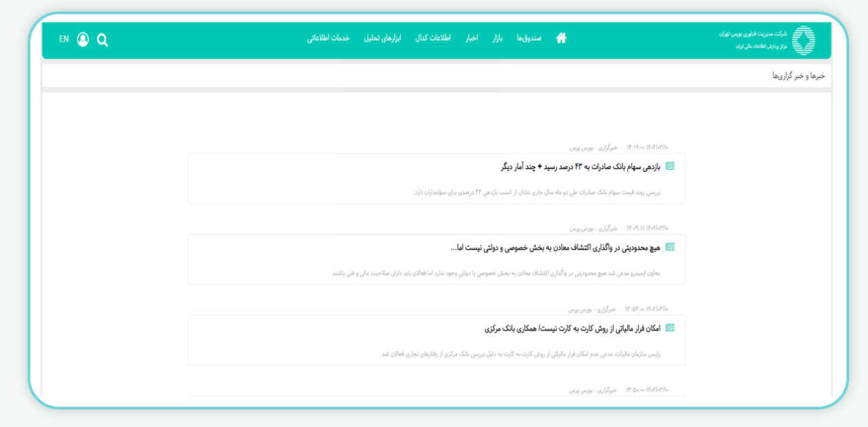This screenshot has height=427, width=868.
Task: Open the صندوق‌ها menu
Action: pyautogui.click(x=529, y=39)
